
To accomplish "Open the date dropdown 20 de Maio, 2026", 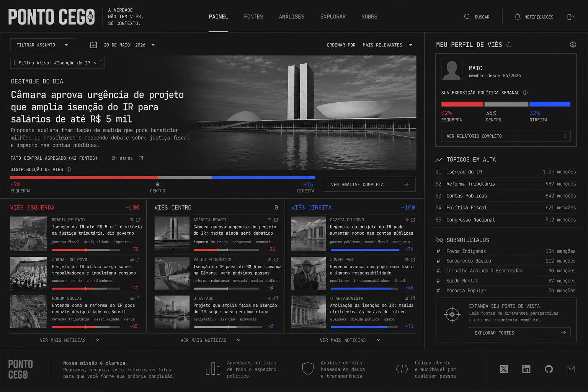I will click(129, 45).
